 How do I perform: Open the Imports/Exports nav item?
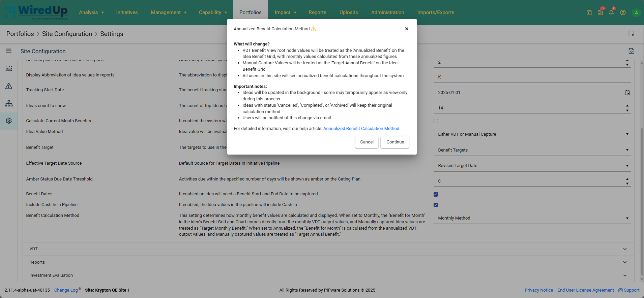tap(436, 12)
